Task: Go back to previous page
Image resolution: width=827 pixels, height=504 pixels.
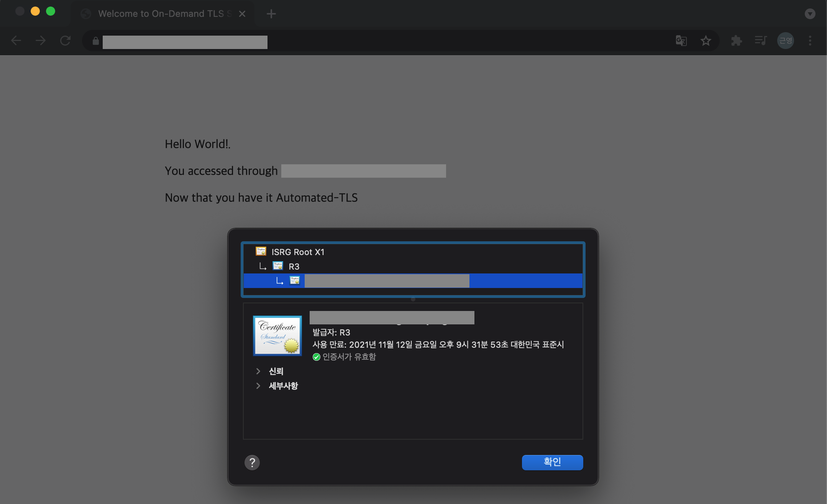Action: (16, 41)
